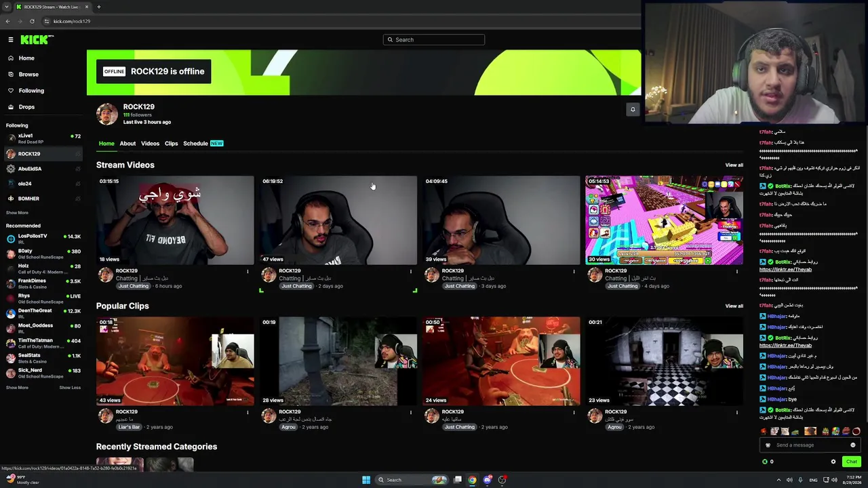The width and height of the screenshot is (868, 488).
Task: Play the 00:50 popular clip
Action: click(x=501, y=361)
